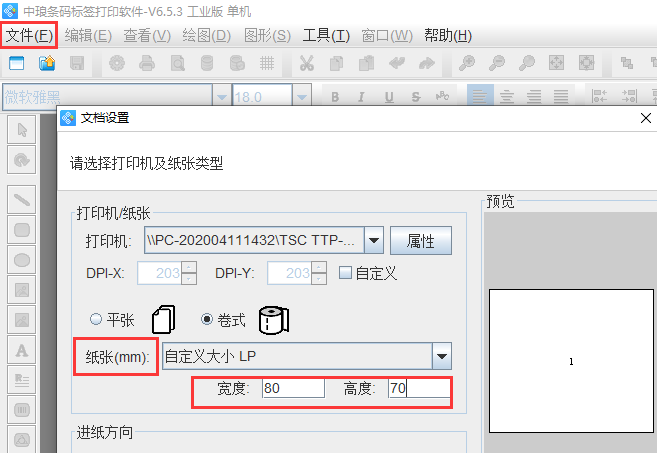The height and width of the screenshot is (453, 657).
Task: Select the 卷式 roll paper radio option
Action: (x=207, y=320)
